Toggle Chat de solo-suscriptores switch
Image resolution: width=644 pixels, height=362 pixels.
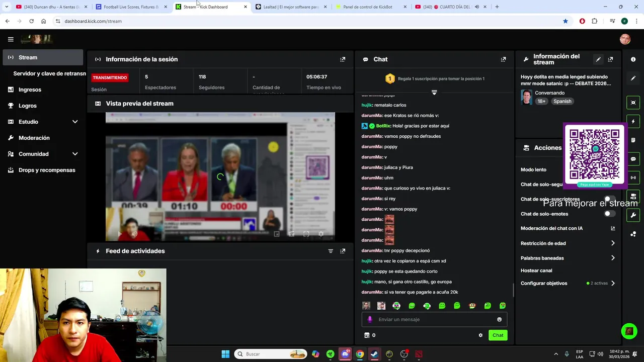click(609, 199)
